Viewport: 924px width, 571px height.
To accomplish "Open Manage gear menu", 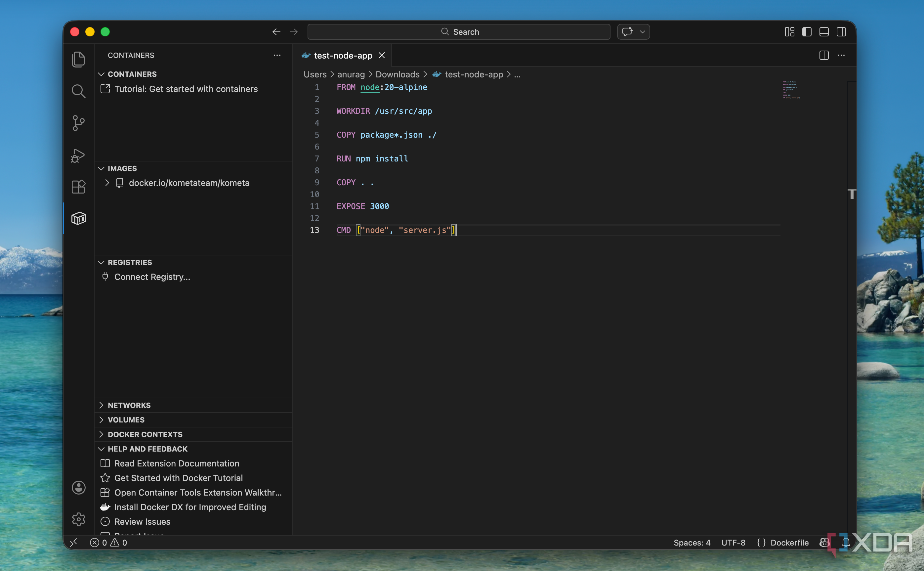I will (x=78, y=519).
